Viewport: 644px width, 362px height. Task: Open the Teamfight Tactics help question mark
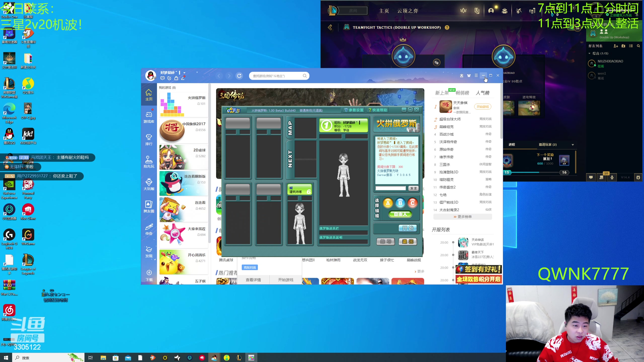447,27
